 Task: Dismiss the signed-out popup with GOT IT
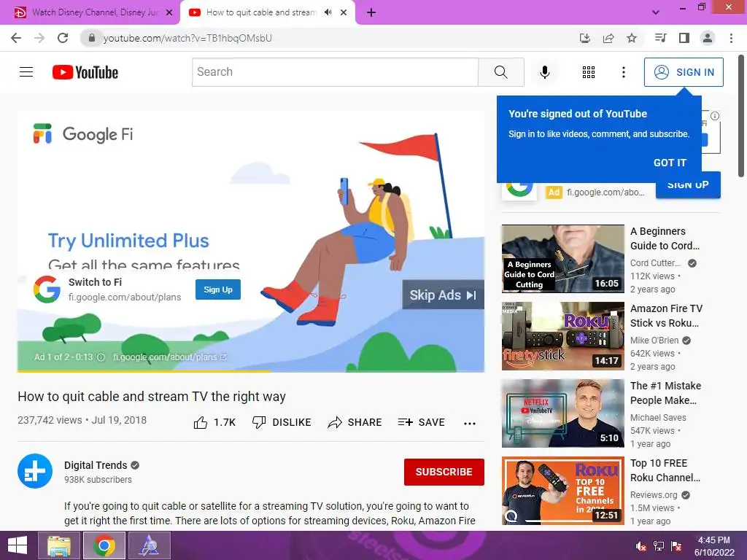[x=670, y=163]
